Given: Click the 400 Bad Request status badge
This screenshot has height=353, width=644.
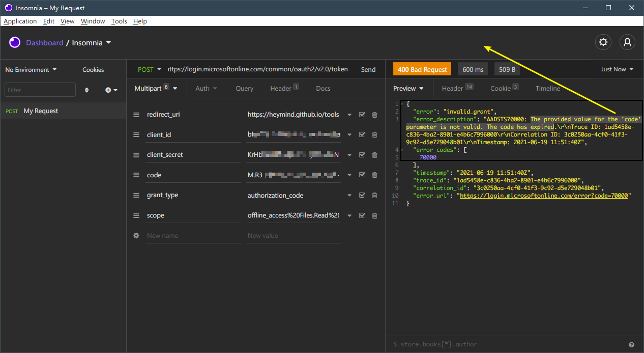Looking at the screenshot, I should (422, 69).
